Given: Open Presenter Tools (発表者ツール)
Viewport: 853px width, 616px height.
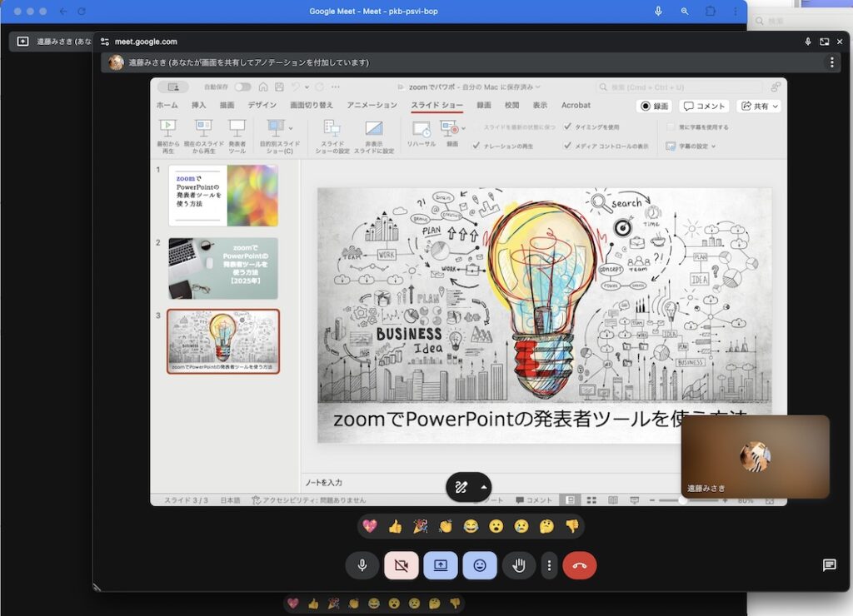Looking at the screenshot, I should point(237,136).
